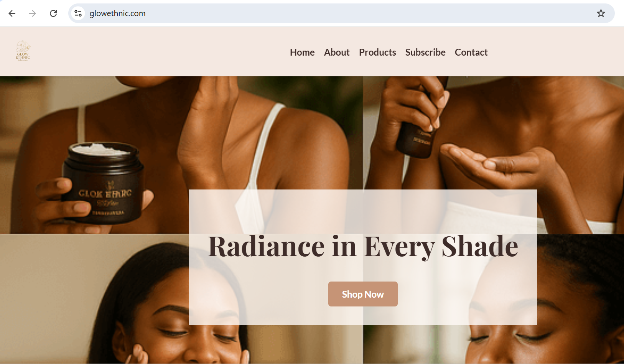Click the Glow Ethnic logo in header
Screen dimensions: 624x364
tap(23, 51)
